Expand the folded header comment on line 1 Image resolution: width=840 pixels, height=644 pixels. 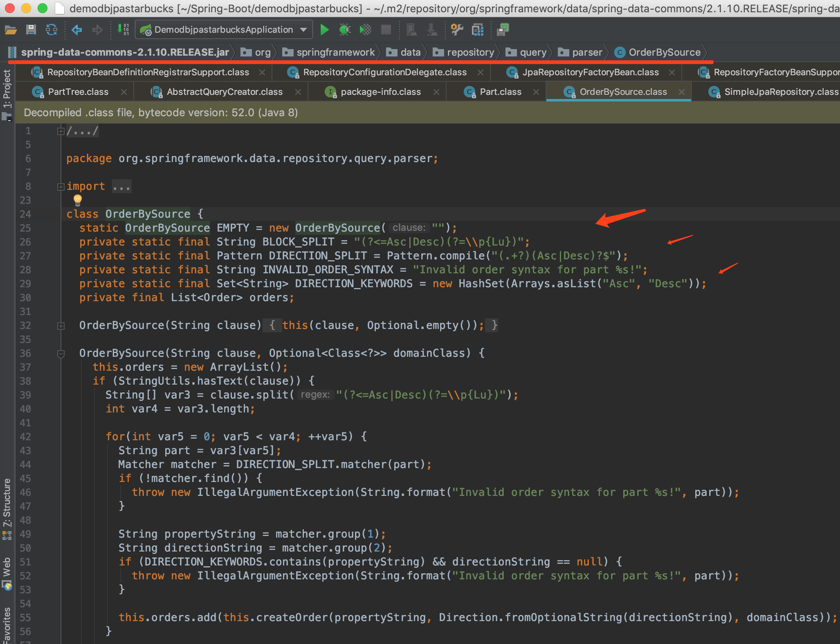click(x=61, y=131)
